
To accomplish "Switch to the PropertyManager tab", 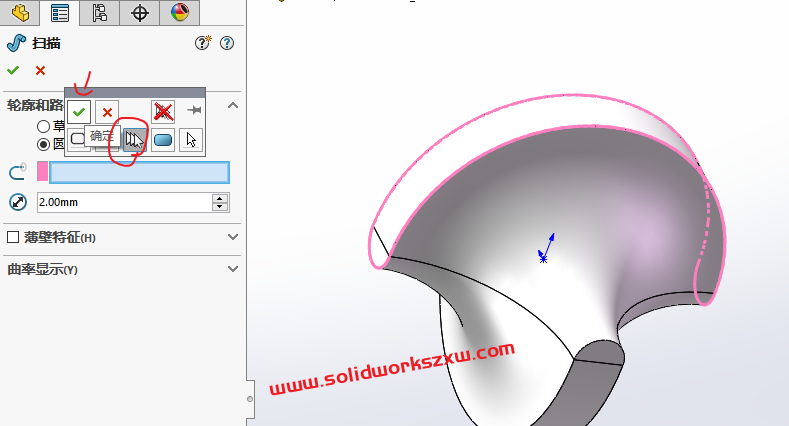I will (60, 12).
